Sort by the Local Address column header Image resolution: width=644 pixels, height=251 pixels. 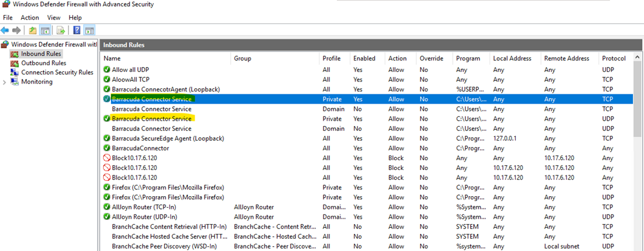[x=515, y=58]
